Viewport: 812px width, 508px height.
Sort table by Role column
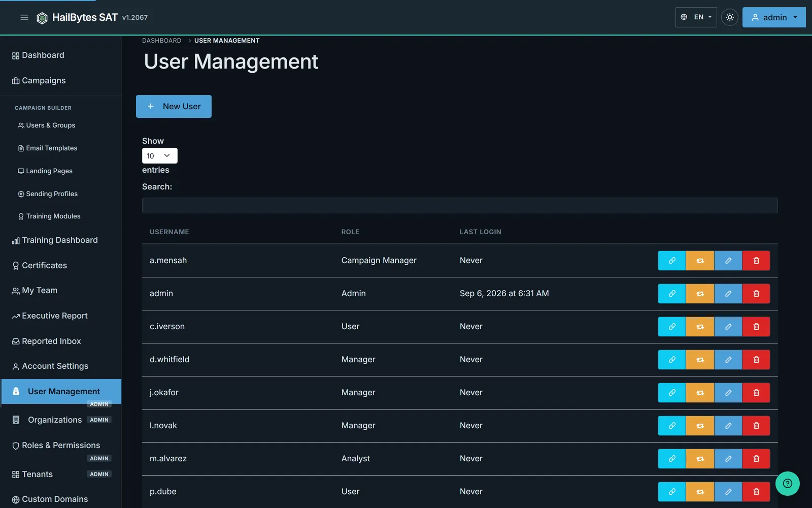[x=350, y=232]
